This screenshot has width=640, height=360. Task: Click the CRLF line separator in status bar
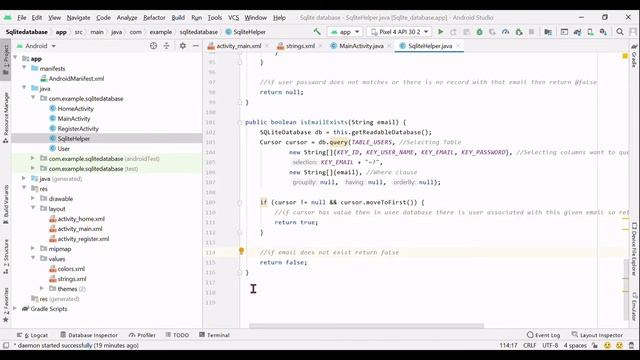click(x=529, y=345)
